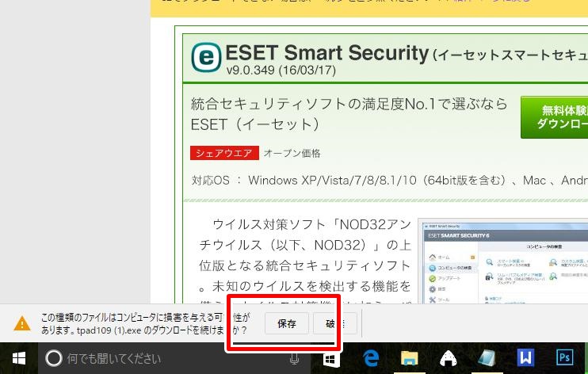Open Photoshop from the taskbar

564,357
